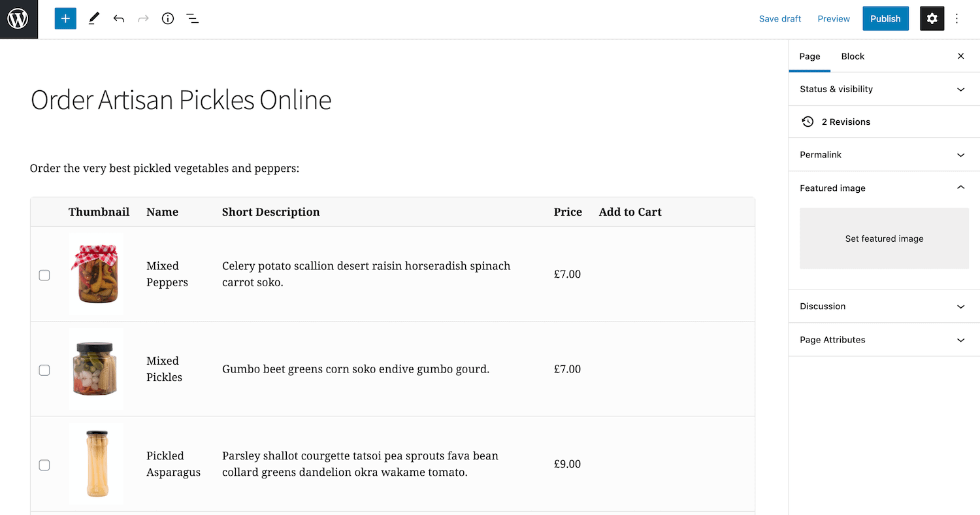The width and height of the screenshot is (980, 515).
Task: Open the block list view outline icon
Action: (x=192, y=19)
